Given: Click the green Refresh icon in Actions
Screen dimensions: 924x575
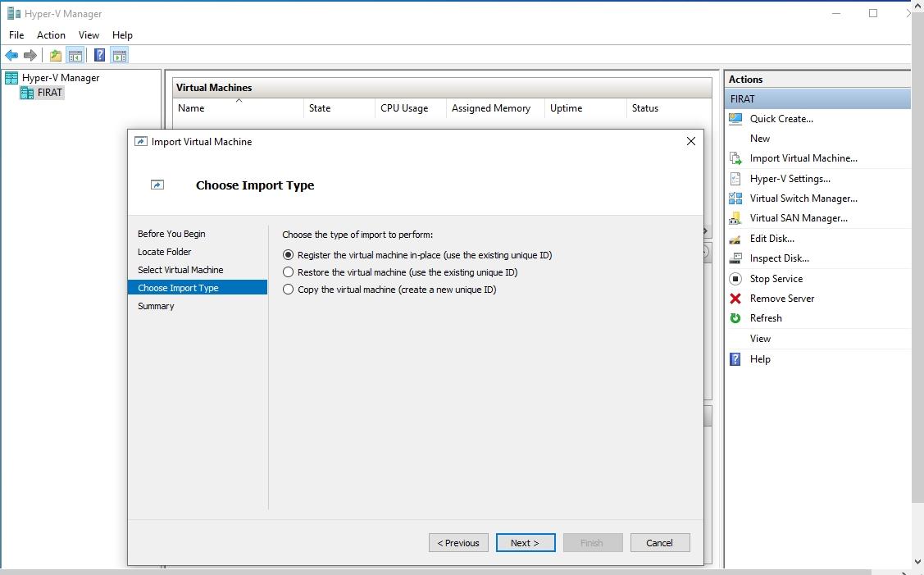Looking at the screenshot, I should (735, 318).
